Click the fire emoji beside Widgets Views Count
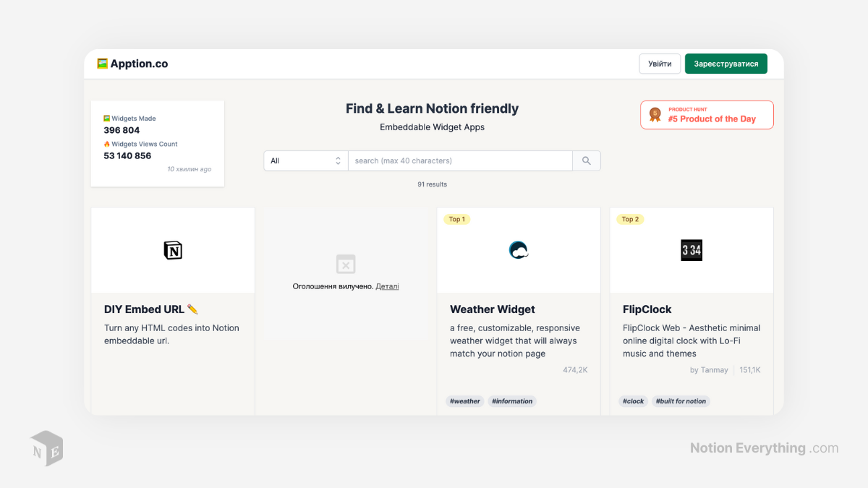The image size is (868, 488). point(106,144)
